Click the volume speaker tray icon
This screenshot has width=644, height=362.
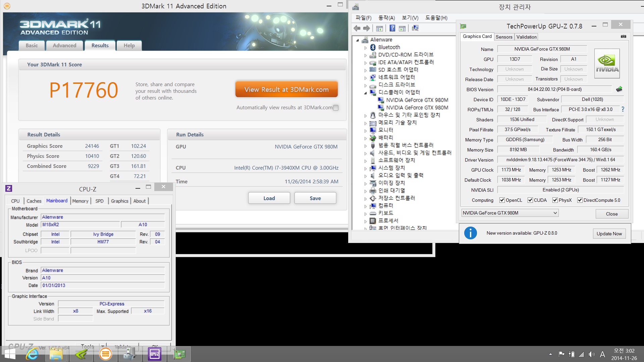[592, 354]
